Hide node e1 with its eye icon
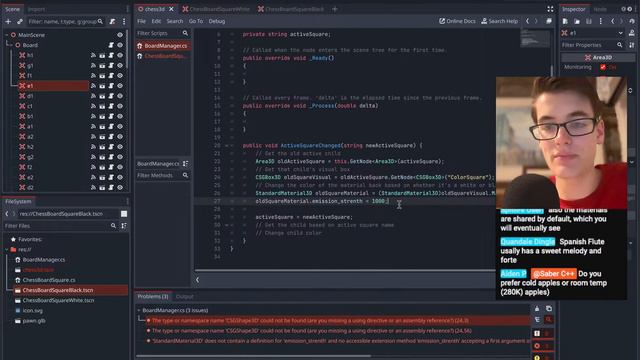This screenshot has height=360, width=640. (120, 86)
